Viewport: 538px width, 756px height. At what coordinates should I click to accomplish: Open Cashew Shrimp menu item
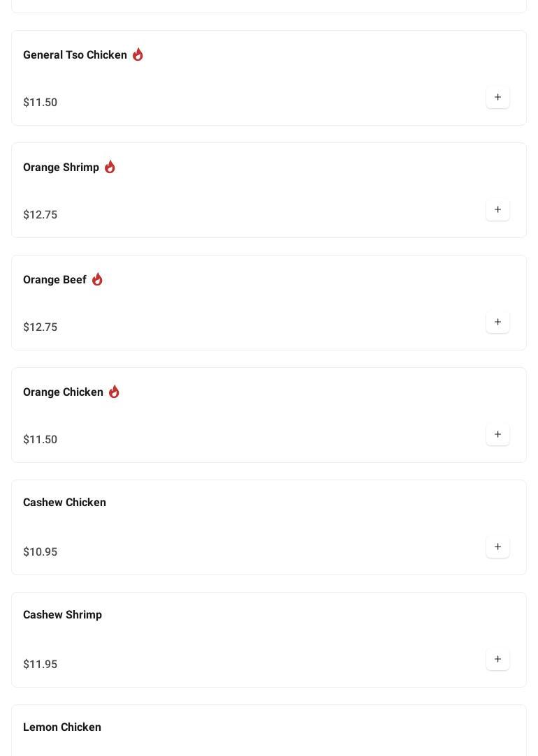(62, 615)
